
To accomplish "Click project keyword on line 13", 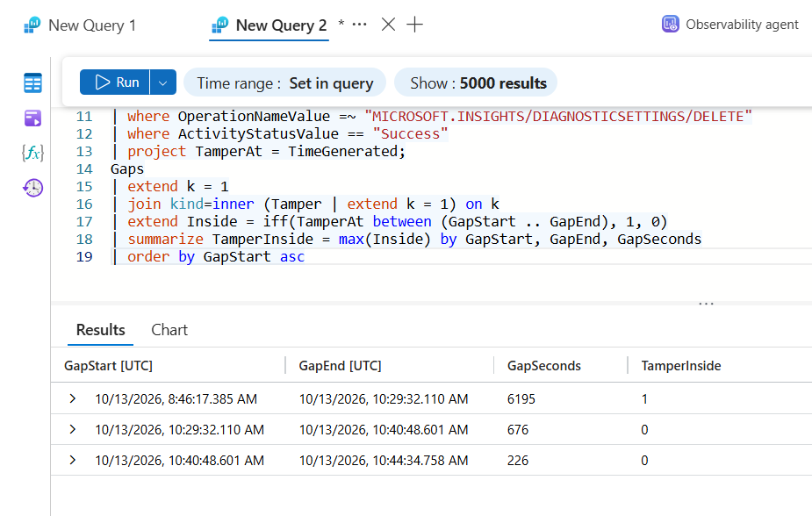I will pos(156,152).
